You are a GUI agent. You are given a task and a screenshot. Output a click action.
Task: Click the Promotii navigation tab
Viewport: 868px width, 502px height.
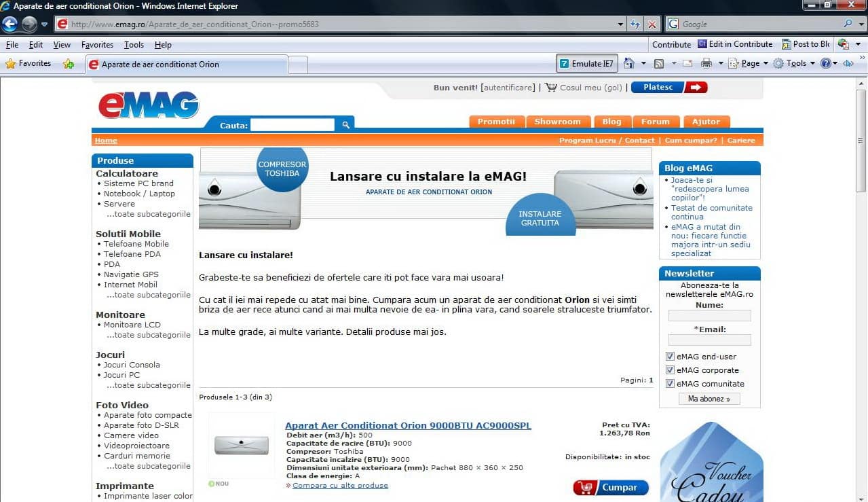point(496,122)
